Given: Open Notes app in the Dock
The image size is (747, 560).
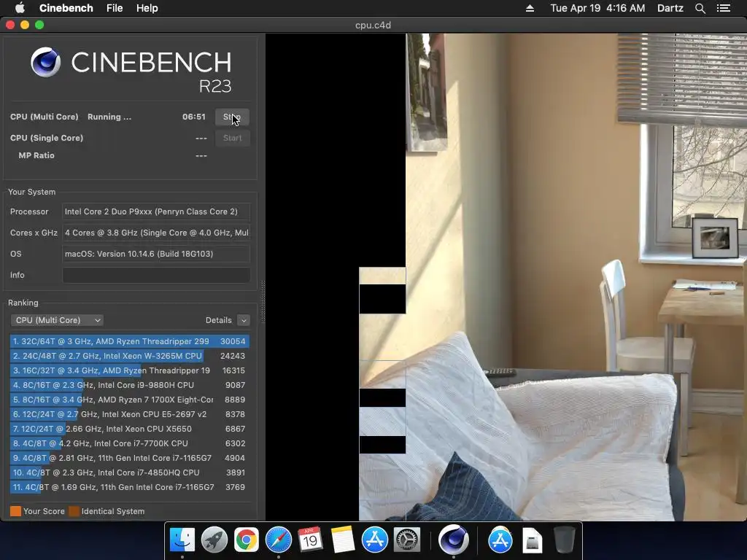Looking at the screenshot, I should 343,540.
